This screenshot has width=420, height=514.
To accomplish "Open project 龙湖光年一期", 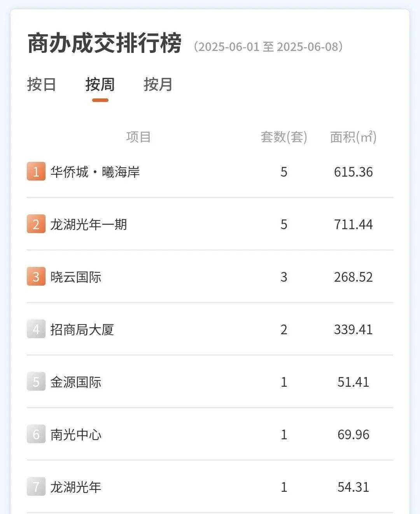I will (x=89, y=225).
